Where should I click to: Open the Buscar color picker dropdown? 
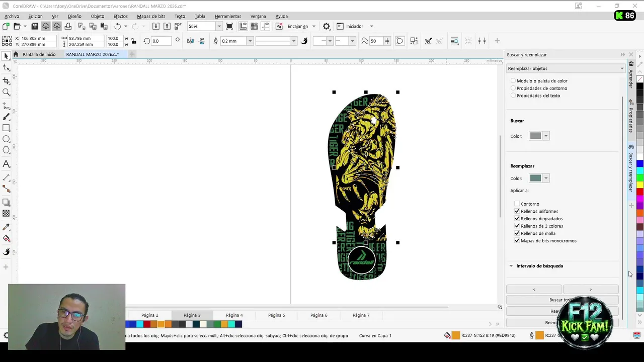click(546, 136)
